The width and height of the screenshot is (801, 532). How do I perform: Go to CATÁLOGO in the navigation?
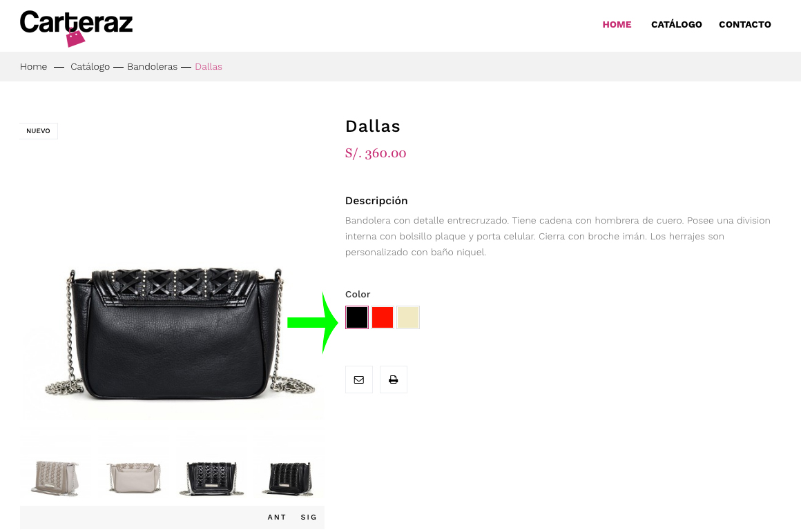676,25
